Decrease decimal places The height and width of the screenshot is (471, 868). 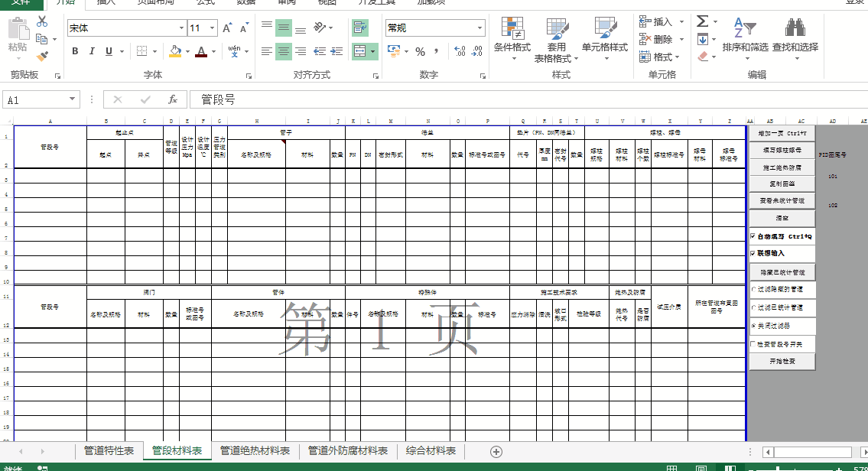pyautogui.click(x=477, y=51)
